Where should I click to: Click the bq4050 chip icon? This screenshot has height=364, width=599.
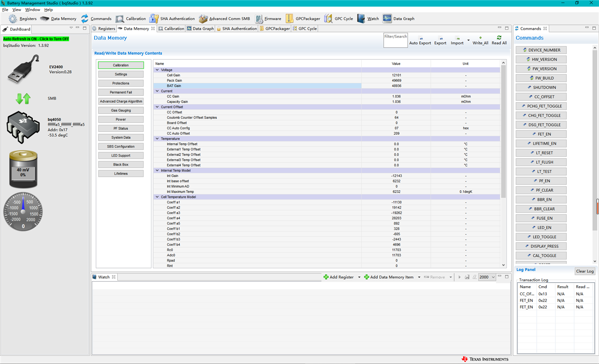pos(23,127)
